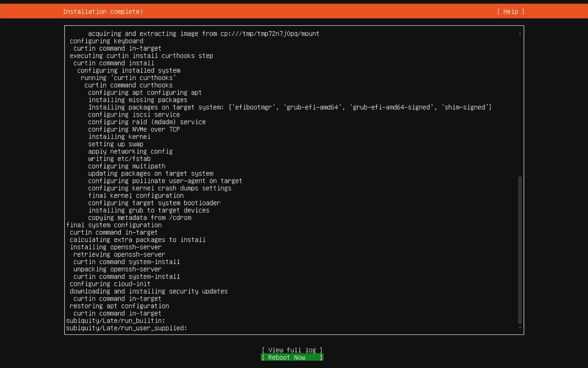Viewport: 588px width, 368px height.
Task: Click the Reboot Now button
Action: click(x=292, y=357)
